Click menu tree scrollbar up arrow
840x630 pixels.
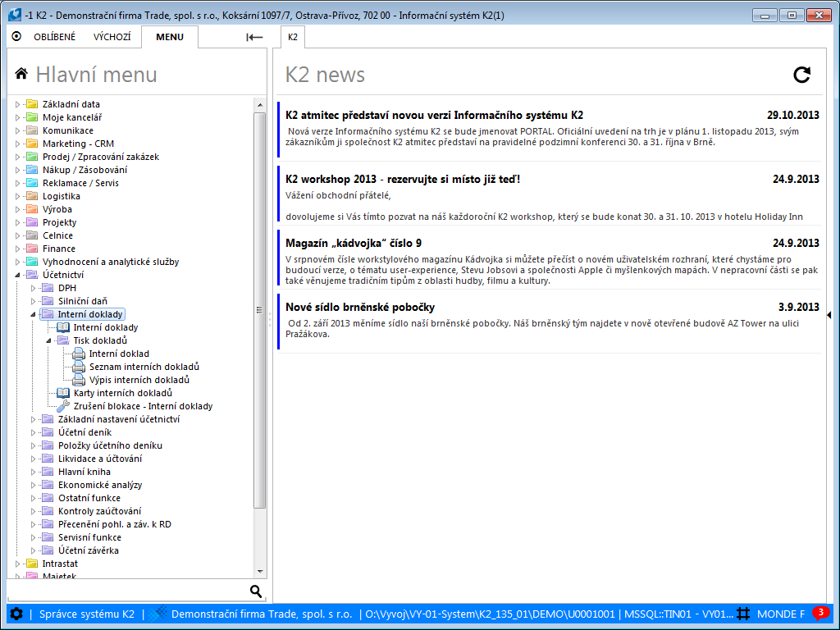coord(260,105)
